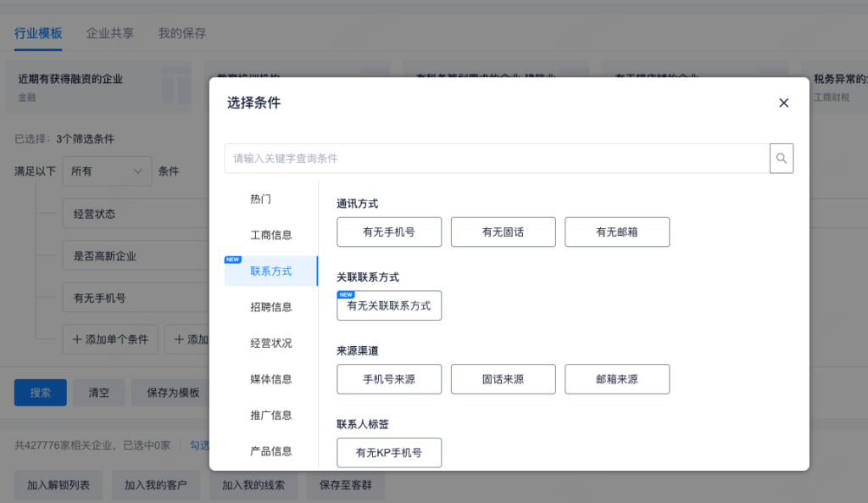
Task: Choose the 有无KP手机号 condition
Action: pos(389,453)
